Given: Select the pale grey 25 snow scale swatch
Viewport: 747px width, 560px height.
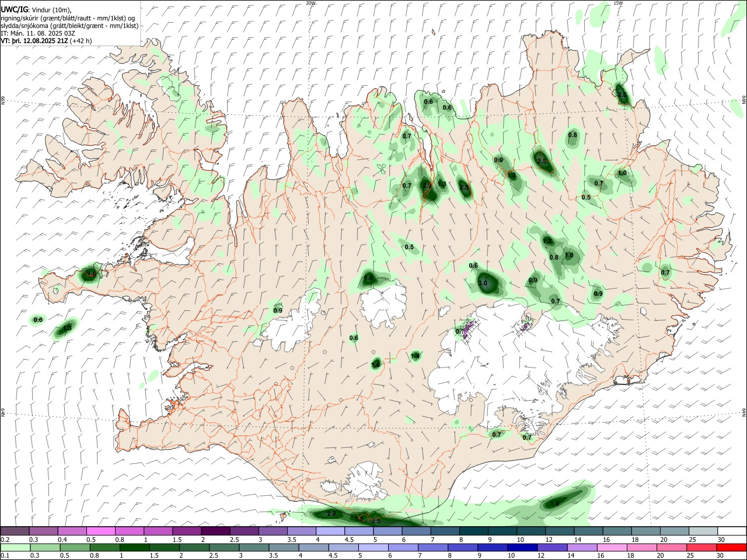Looking at the screenshot, I should coord(703,531).
